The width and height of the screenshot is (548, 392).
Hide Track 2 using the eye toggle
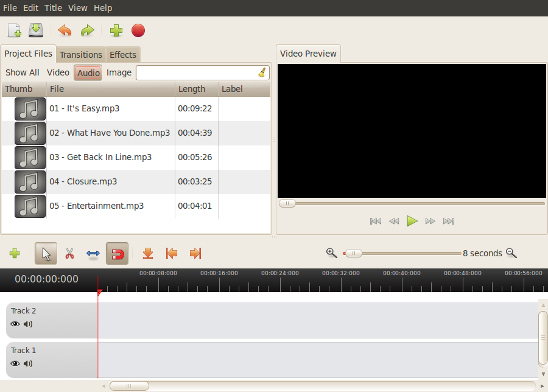tap(15, 324)
